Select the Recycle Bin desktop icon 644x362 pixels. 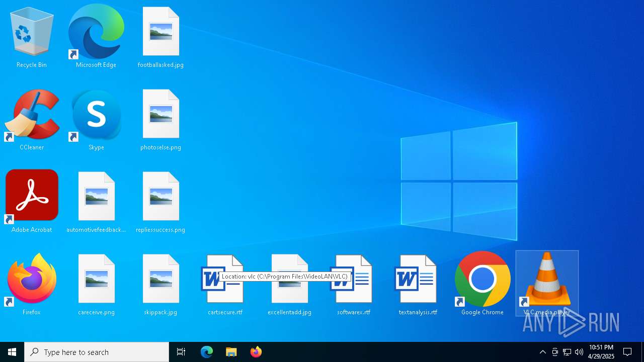pyautogui.click(x=32, y=38)
